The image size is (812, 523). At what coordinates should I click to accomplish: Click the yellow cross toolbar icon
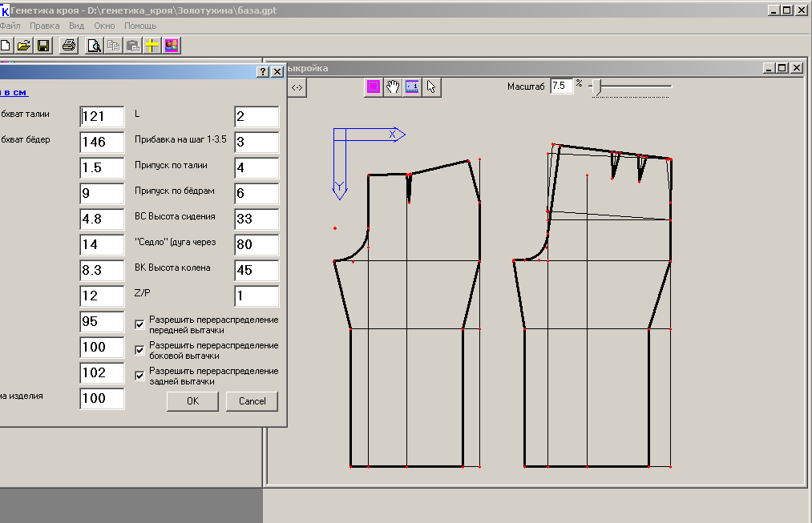coord(152,46)
